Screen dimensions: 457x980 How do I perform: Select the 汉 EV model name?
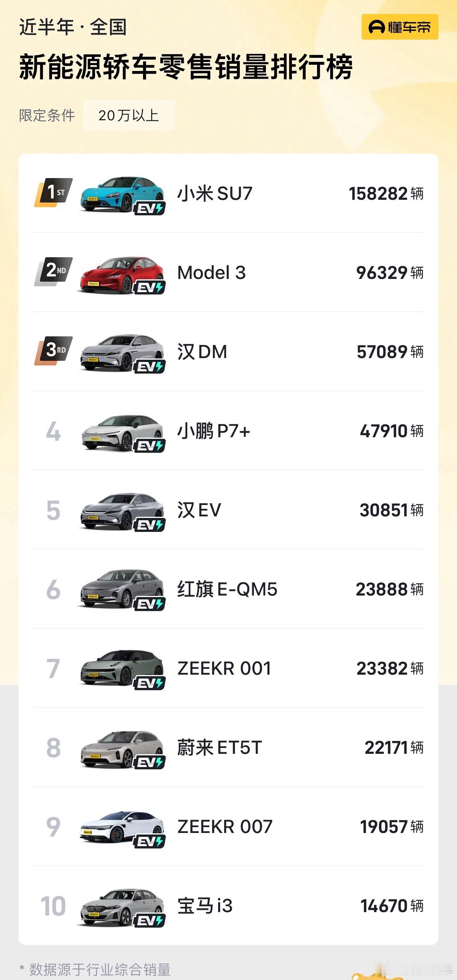point(199,510)
